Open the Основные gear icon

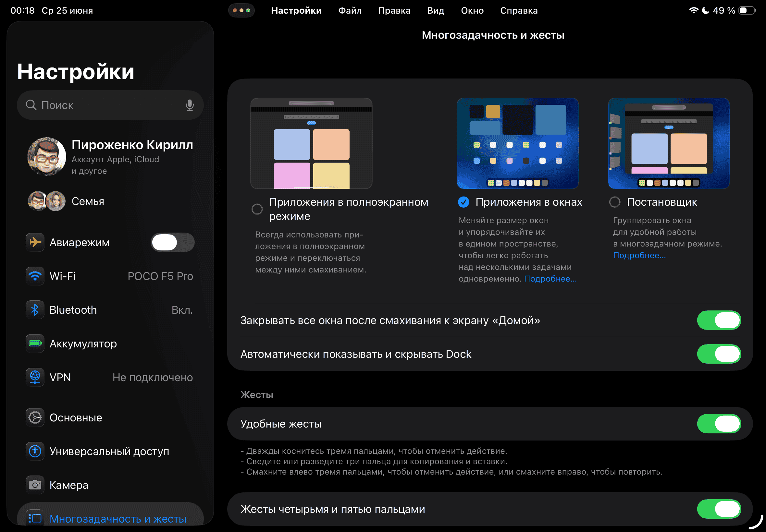35,418
